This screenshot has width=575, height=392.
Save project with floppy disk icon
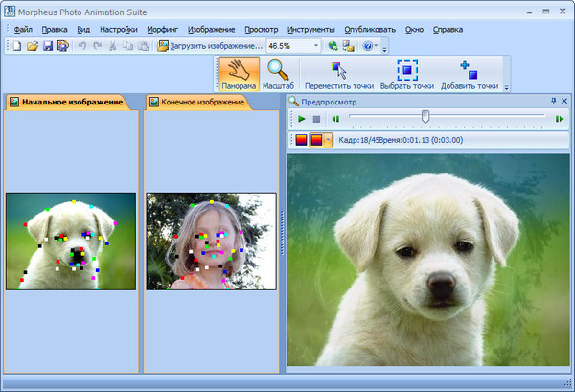[x=47, y=46]
